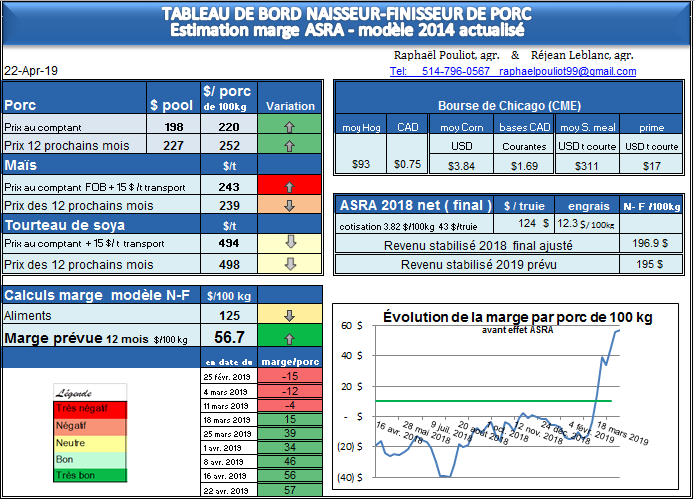Click the down arrow for soybean meal 12-month price

pyautogui.click(x=290, y=264)
